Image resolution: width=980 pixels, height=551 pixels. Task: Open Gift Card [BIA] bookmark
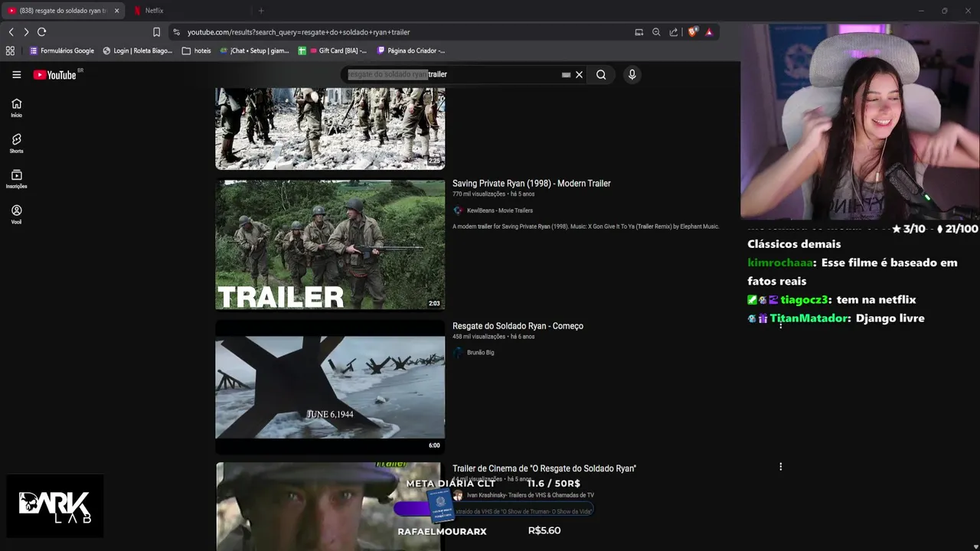tap(333, 51)
